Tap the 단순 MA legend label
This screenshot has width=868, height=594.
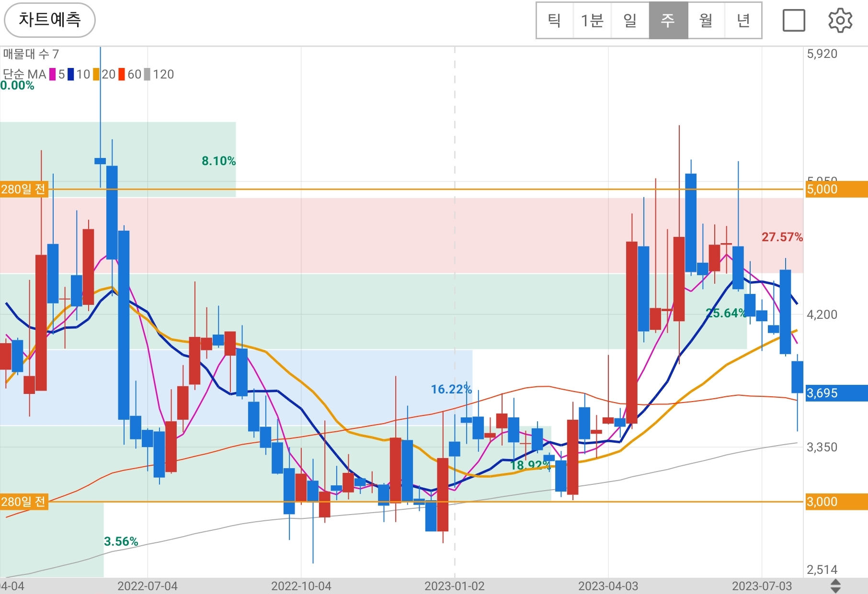point(24,74)
